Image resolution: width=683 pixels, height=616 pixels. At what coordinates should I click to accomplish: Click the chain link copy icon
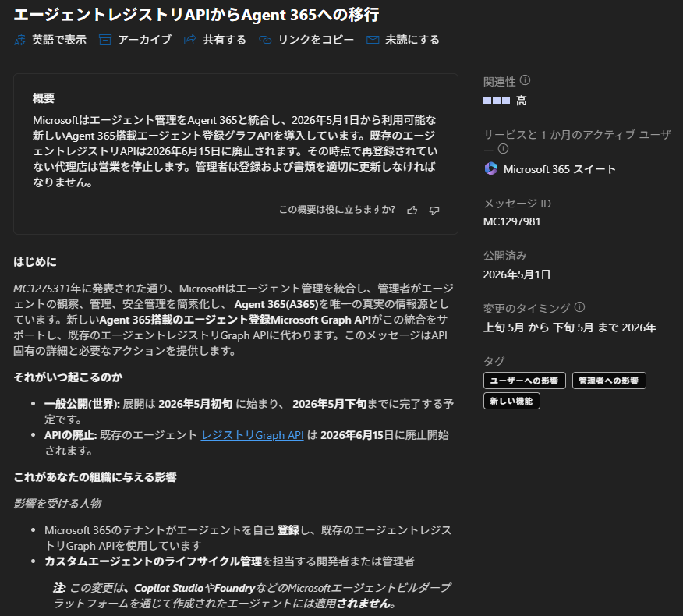tap(265, 40)
